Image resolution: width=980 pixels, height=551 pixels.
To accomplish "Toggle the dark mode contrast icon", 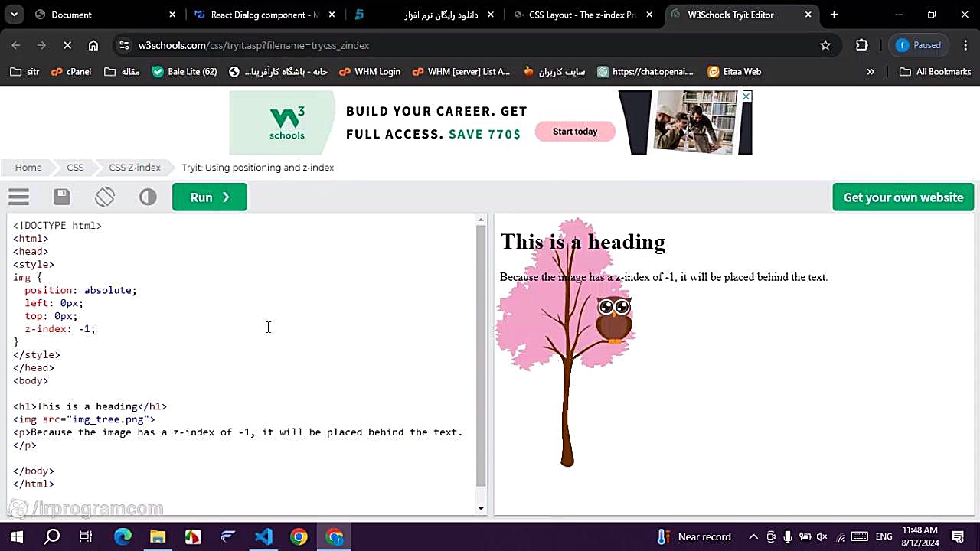I will (x=148, y=197).
